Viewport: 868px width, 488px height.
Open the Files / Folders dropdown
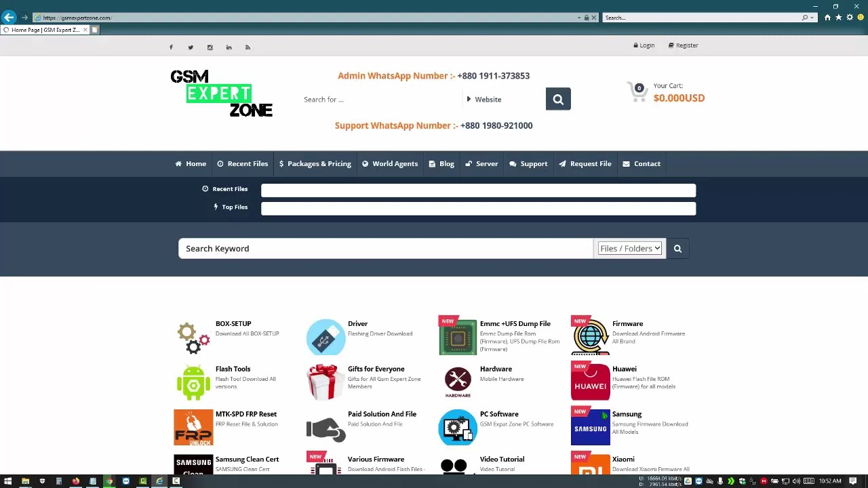(630, 249)
